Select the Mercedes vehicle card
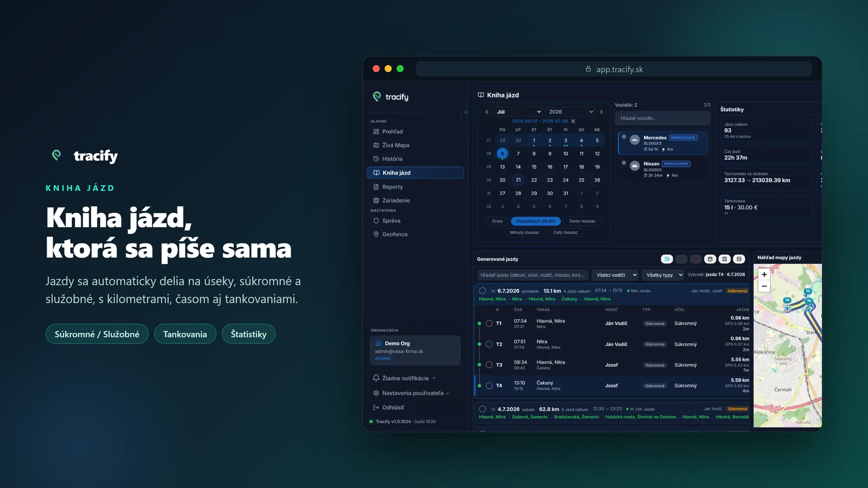The image size is (868, 488). pos(663,143)
